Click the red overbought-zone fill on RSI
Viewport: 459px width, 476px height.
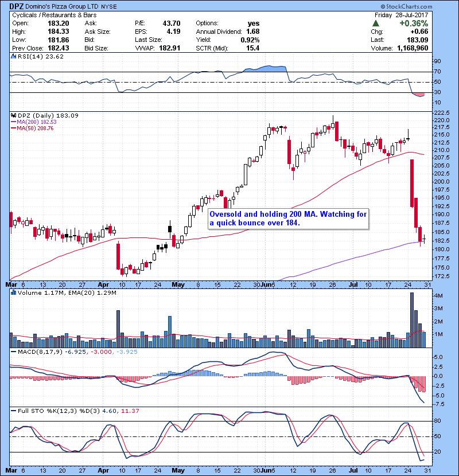pyautogui.click(x=419, y=94)
